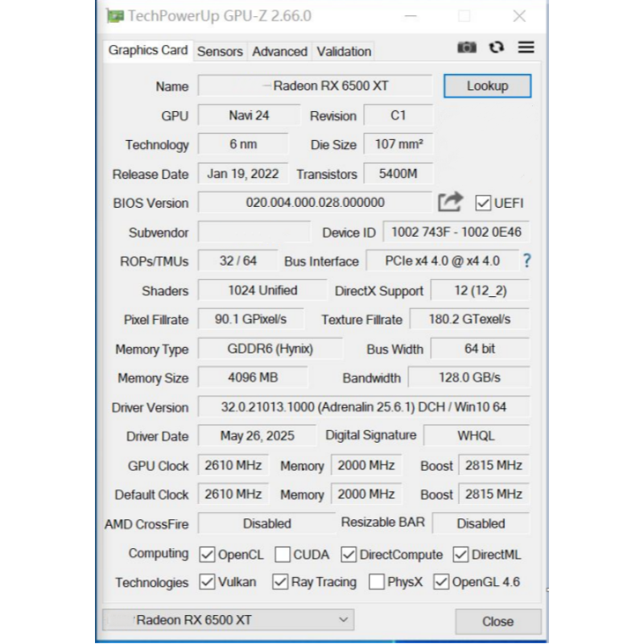Click the BIOS Version field 020.004.000.028.000000
This screenshot has width=644, height=644.
click(315, 202)
